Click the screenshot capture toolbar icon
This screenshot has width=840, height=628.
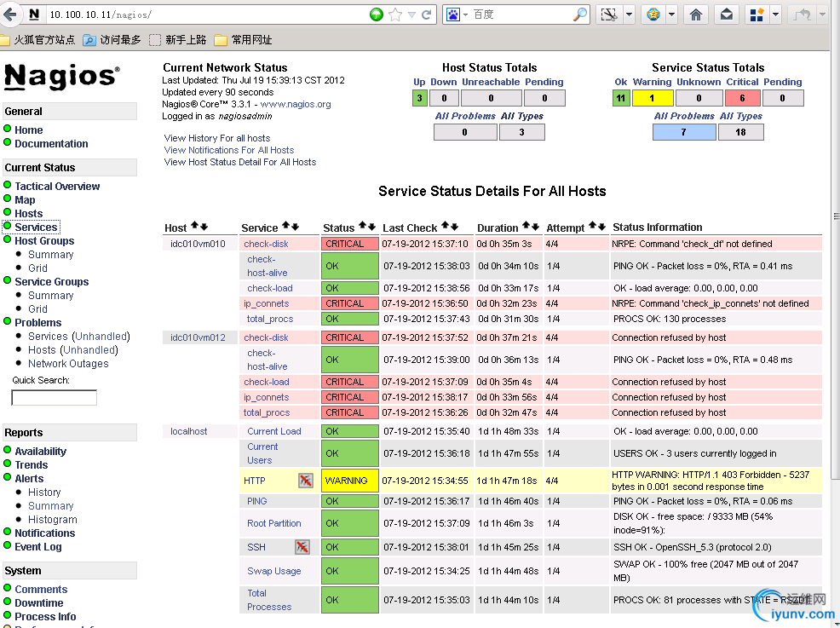(x=609, y=14)
